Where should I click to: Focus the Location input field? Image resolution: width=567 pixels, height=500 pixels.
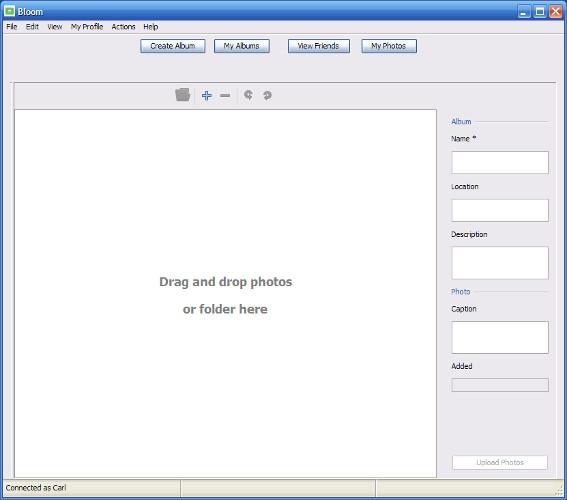(500, 210)
